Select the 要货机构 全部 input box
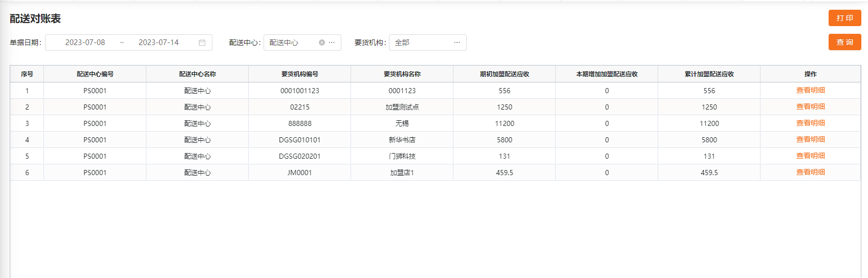Image resolution: width=868 pixels, height=278 pixels. click(428, 42)
